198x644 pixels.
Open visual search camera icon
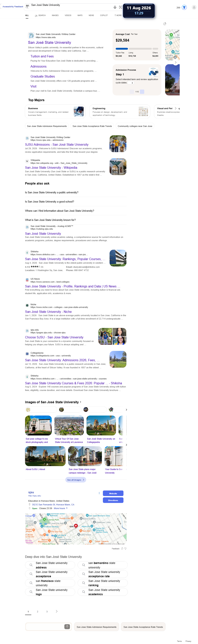[x=120, y=7]
